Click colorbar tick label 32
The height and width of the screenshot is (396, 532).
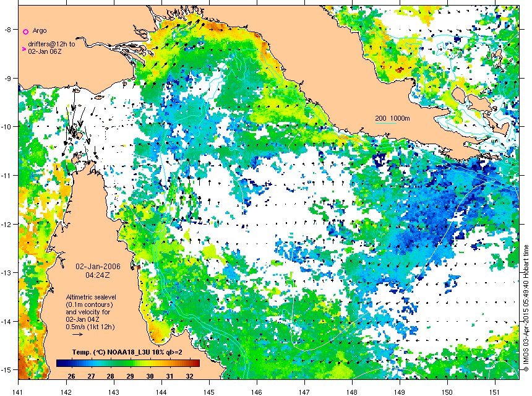(x=190, y=376)
